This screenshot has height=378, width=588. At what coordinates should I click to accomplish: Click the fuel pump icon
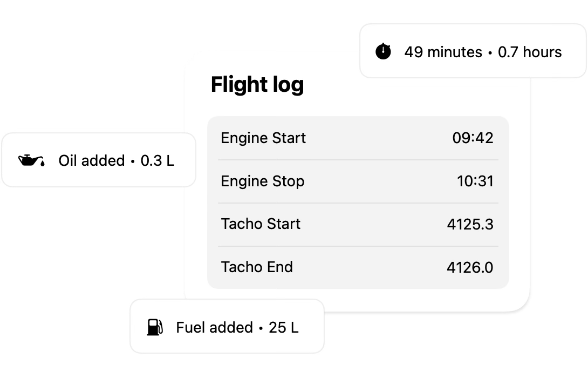155,327
